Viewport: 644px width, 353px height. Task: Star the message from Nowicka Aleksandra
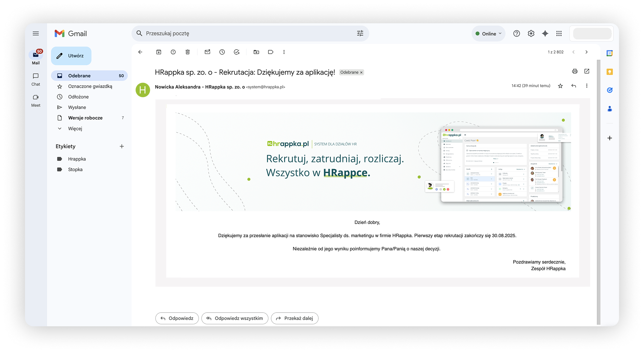[x=560, y=86]
